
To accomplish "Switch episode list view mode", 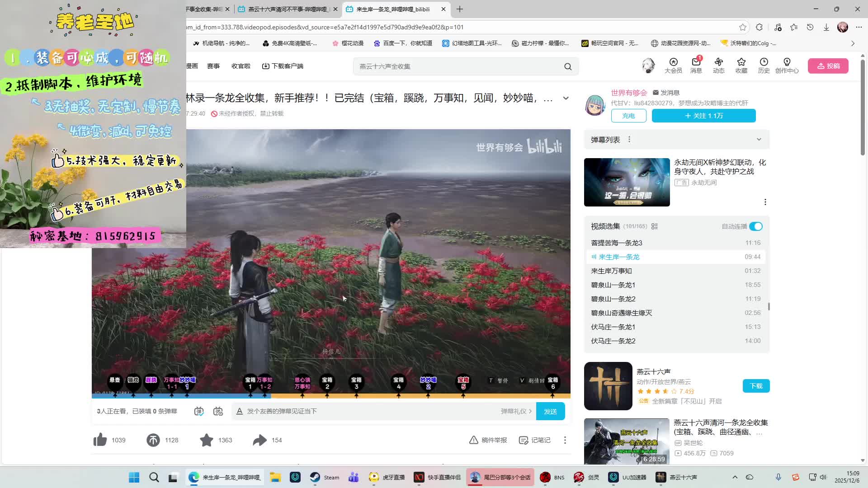I will pyautogui.click(x=655, y=226).
